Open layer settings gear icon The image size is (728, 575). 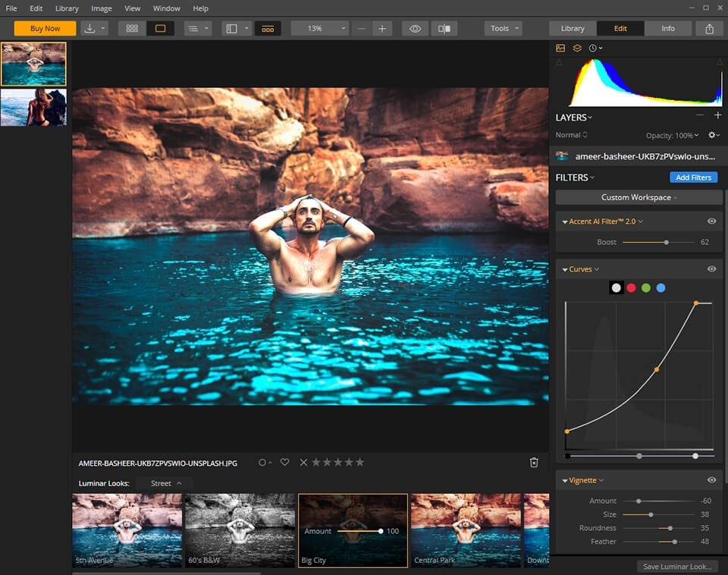pos(712,135)
